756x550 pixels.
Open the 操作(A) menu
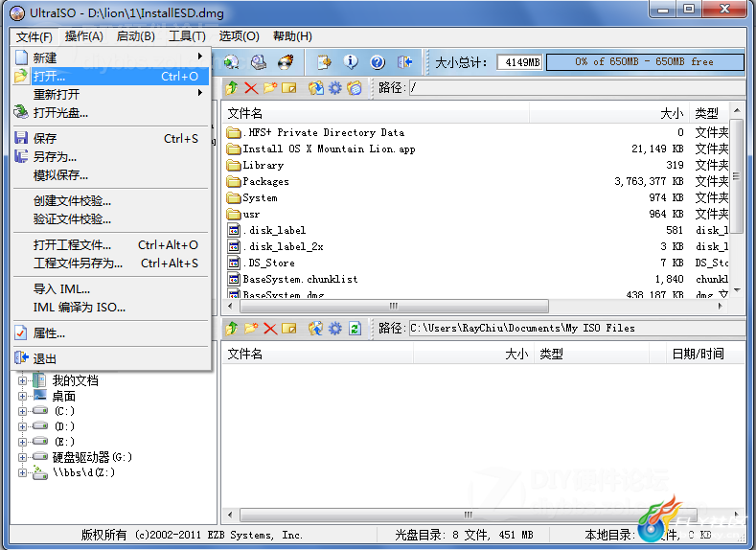(x=84, y=36)
